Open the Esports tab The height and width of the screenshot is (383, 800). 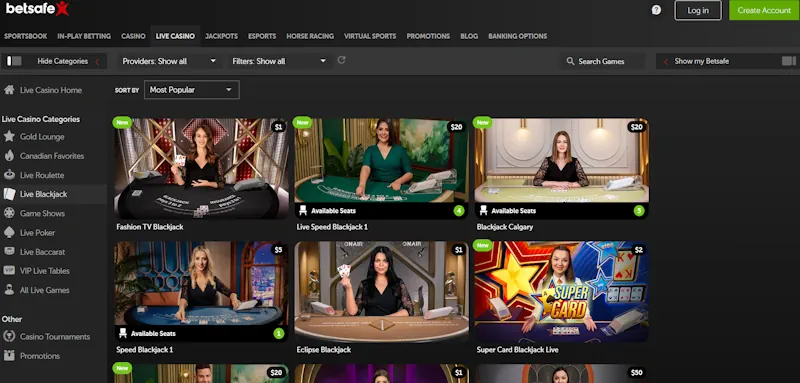click(262, 36)
